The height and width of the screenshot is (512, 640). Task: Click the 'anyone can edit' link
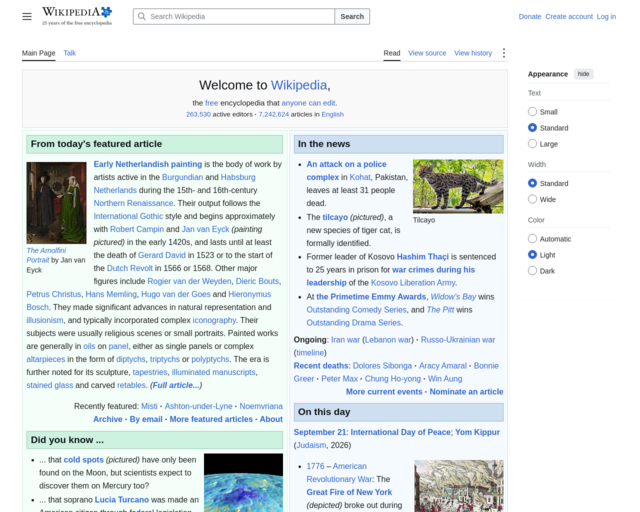[309, 103]
